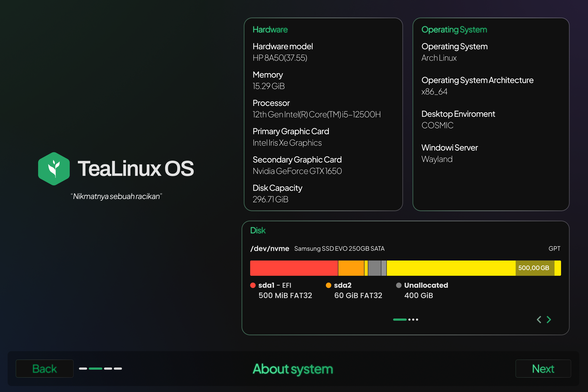Click the GPT label
Image resolution: width=588 pixels, height=392 pixels.
(554, 248)
